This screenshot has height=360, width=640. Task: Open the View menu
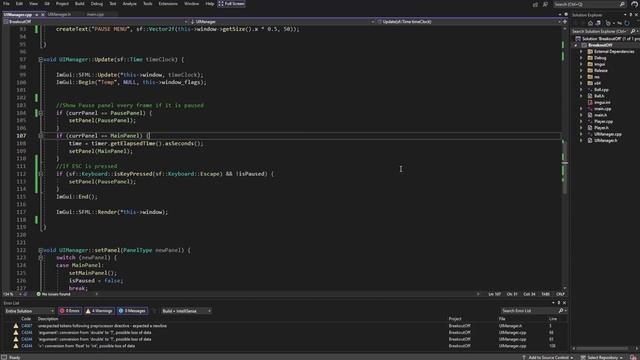click(x=33, y=4)
